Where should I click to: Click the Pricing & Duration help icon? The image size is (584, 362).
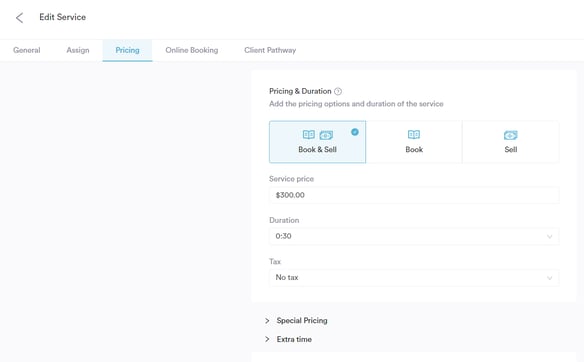pos(338,91)
